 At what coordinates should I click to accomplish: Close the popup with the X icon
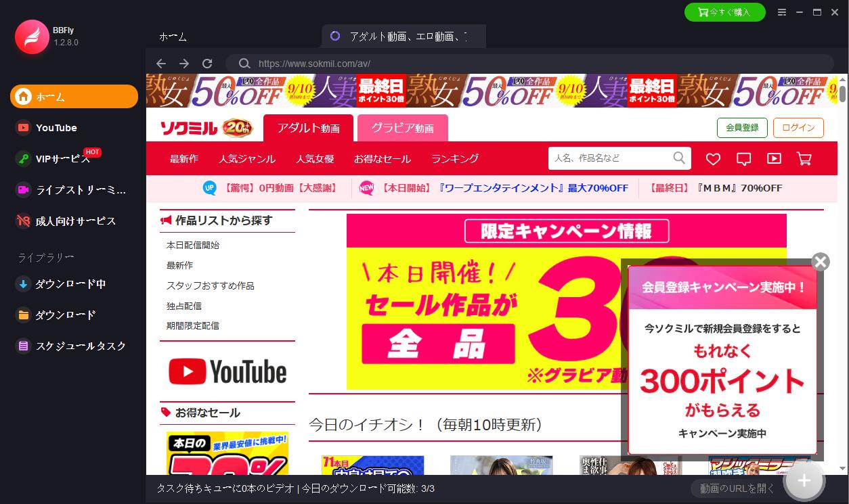point(821,262)
